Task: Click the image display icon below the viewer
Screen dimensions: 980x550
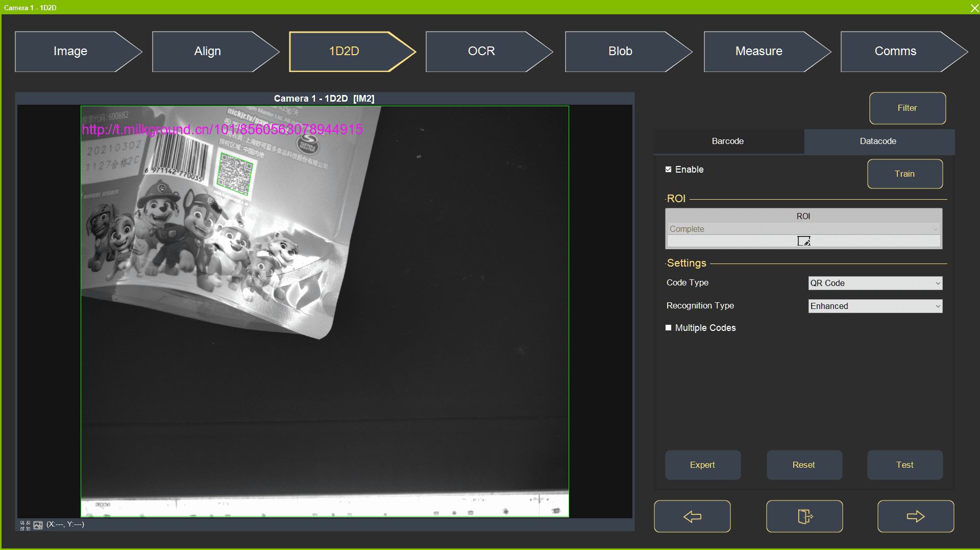Action: pos(38,525)
